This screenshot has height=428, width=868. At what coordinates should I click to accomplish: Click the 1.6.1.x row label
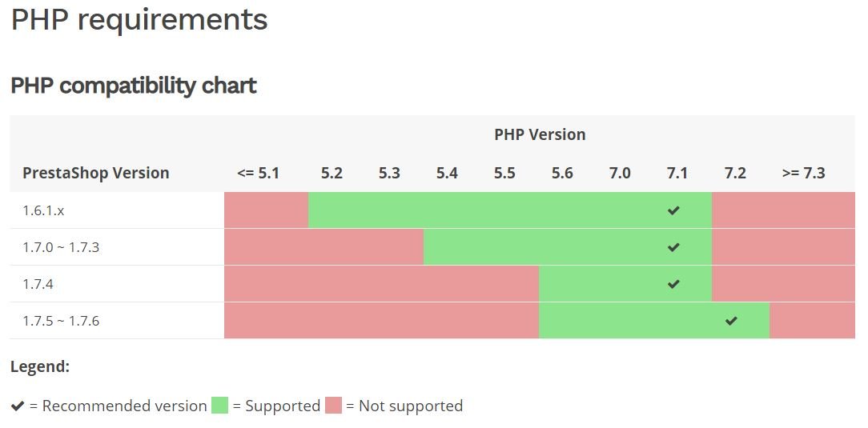pos(43,210)
